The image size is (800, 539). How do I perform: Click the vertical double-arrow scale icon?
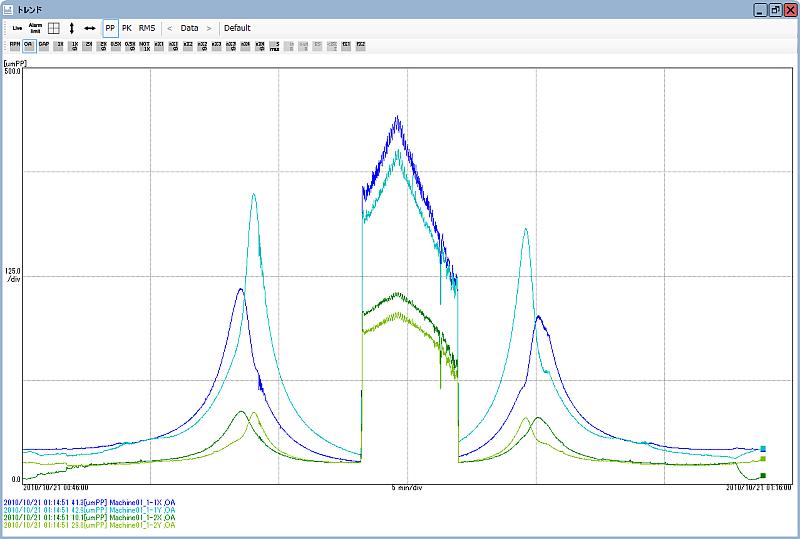coord(71,28)
